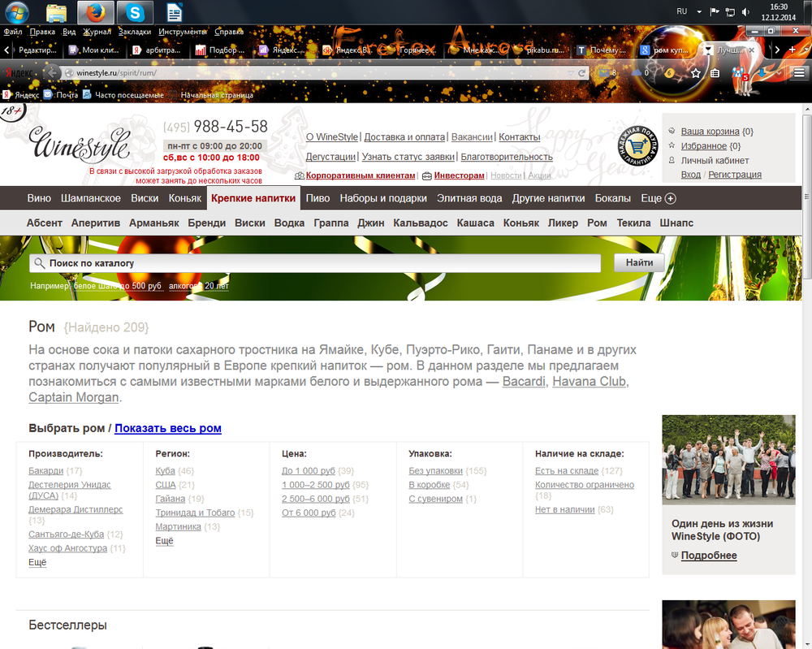The image size is (812, 649).
Task: Choose the Текила subcategory
Action: pyautogui.click(x=633, y=223)
